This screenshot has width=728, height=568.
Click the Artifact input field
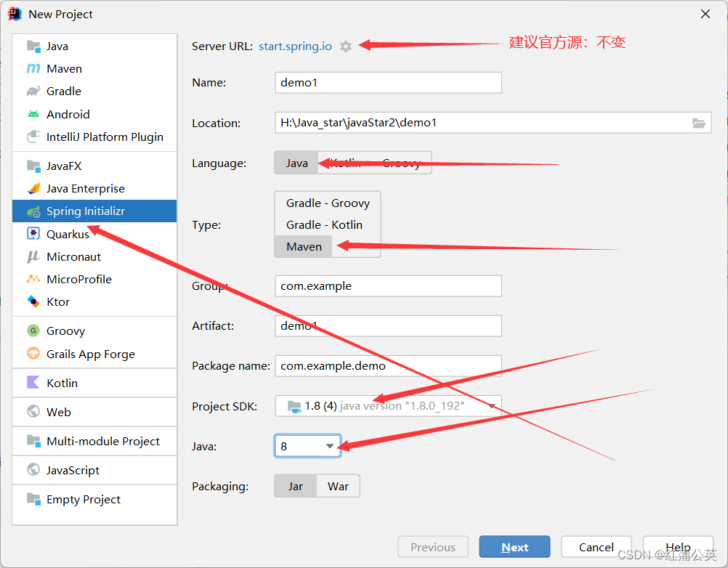[388, 325]
